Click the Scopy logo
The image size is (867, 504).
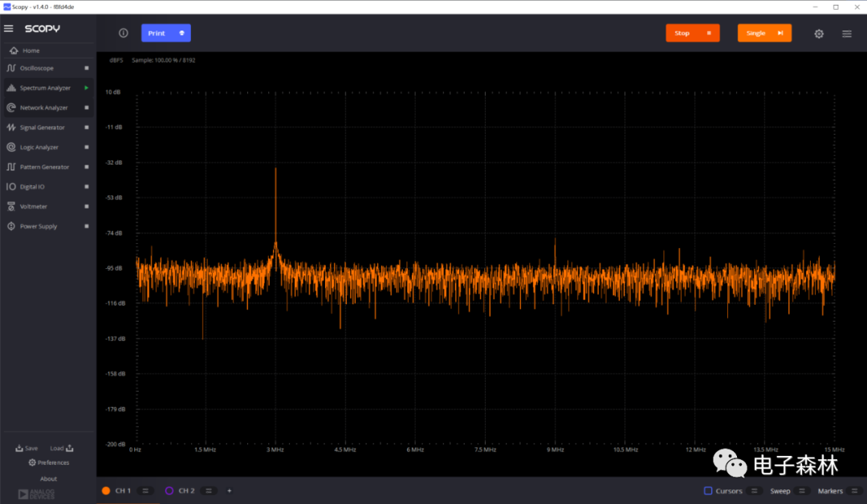pos(43,28)
